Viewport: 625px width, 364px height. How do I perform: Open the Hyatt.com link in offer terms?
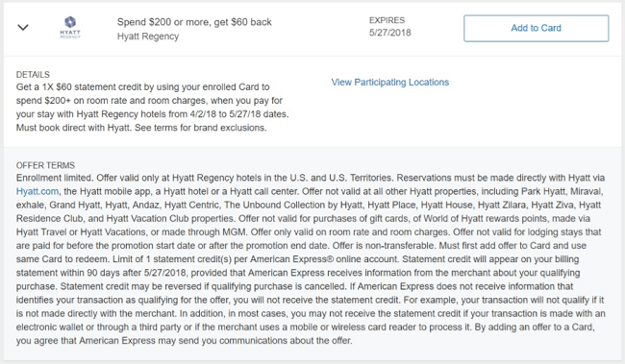click(37, 191)
